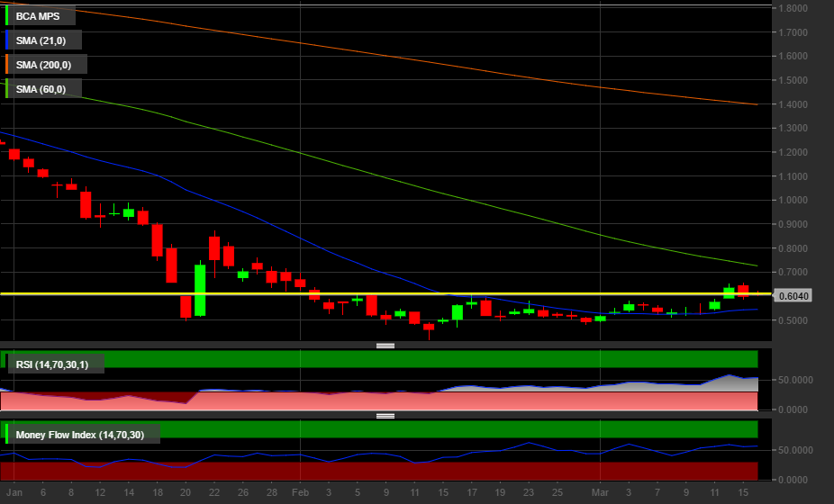Select the BCA MPS series label
This screenshot has height=504, width=834.
pyautogui.click(x=38, y=16)
